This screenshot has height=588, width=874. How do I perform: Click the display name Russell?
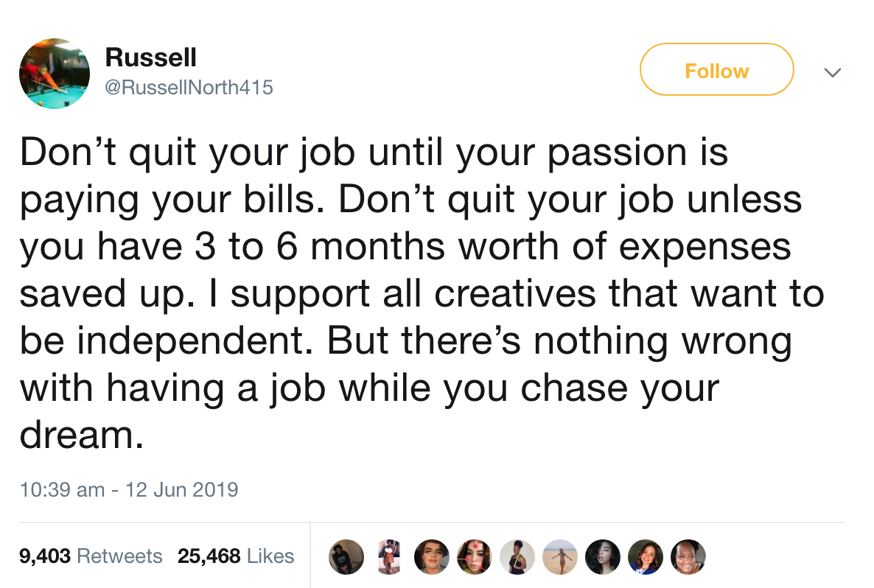point(150,56)
